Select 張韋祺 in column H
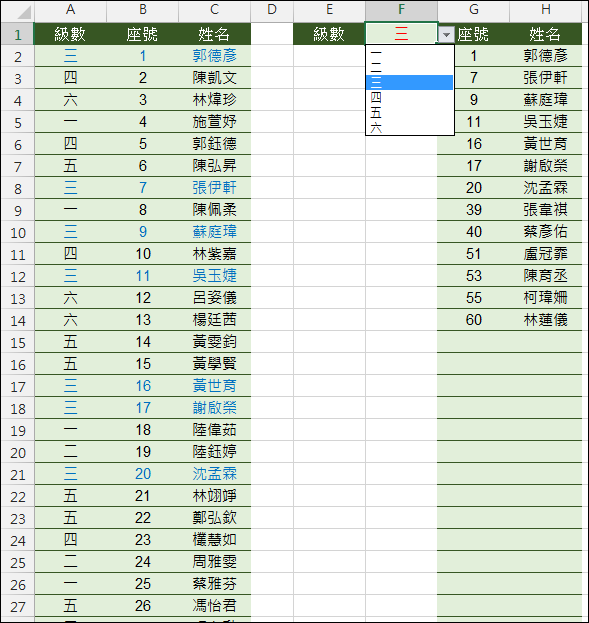 (546, 210)
